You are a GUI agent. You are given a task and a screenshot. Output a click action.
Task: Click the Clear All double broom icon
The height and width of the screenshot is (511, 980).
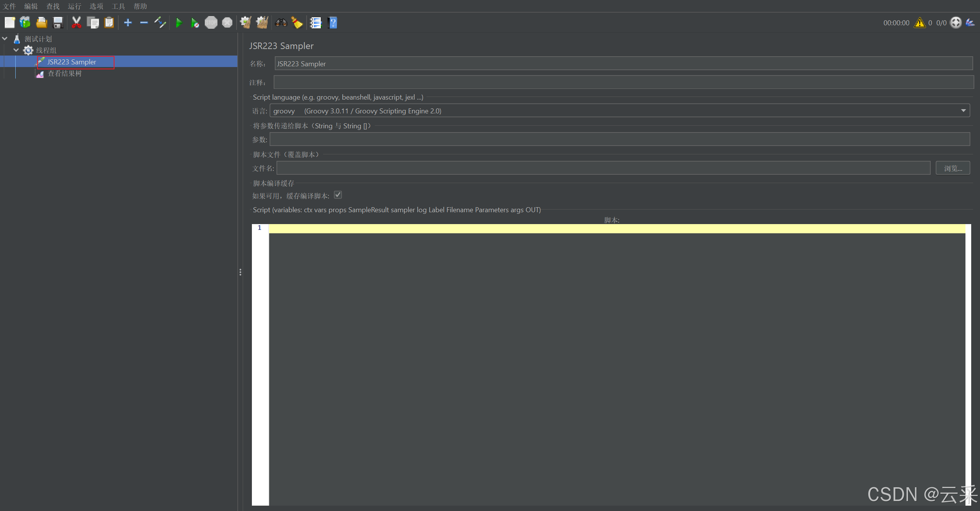(262, 23)
